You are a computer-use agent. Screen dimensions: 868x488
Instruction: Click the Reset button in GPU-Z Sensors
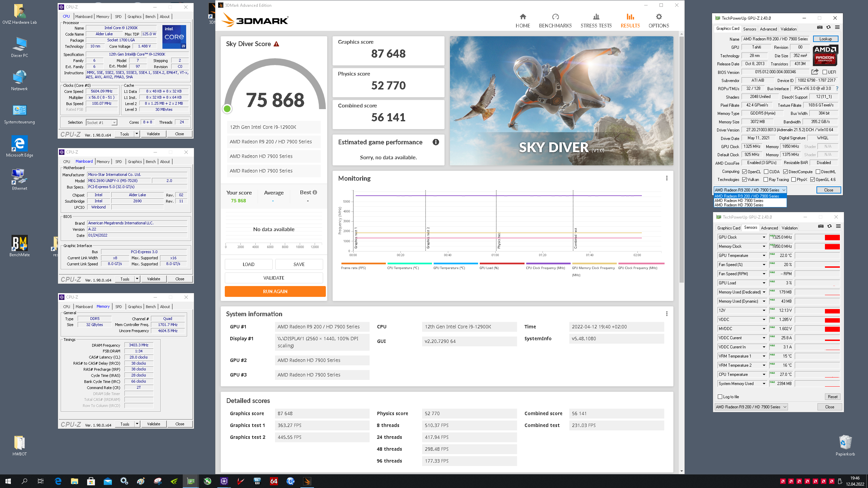[832, 396]
